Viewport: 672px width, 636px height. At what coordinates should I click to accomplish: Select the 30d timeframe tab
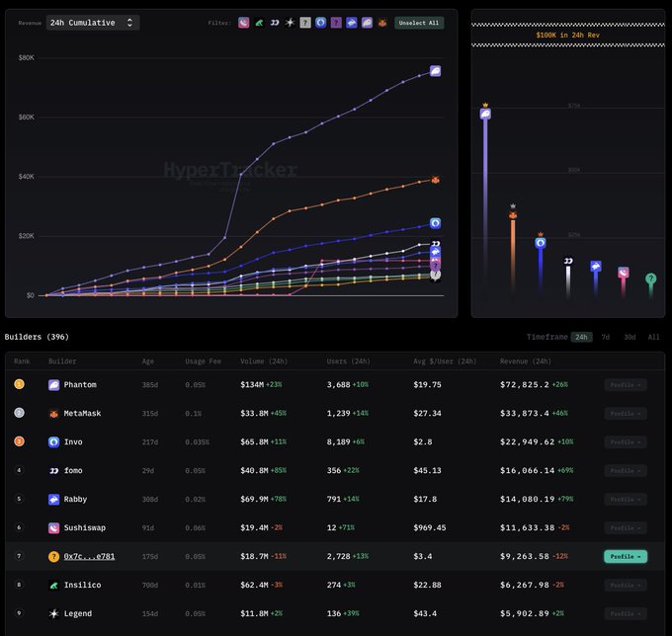(630, 337)
